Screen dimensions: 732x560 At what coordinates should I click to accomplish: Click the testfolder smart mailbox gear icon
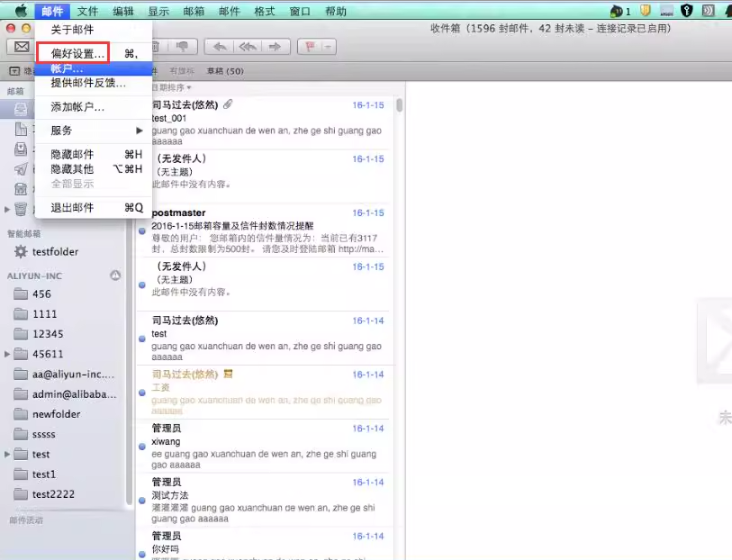tap(22, 252)
